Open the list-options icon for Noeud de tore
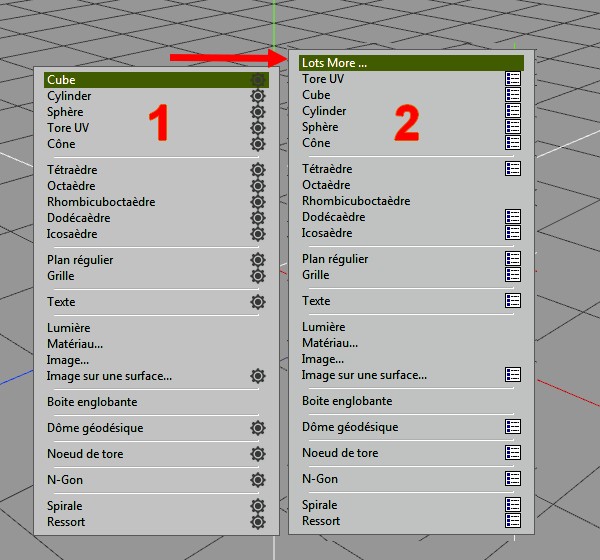This screenshot has height=560, width=600. [x=513, y=453]
